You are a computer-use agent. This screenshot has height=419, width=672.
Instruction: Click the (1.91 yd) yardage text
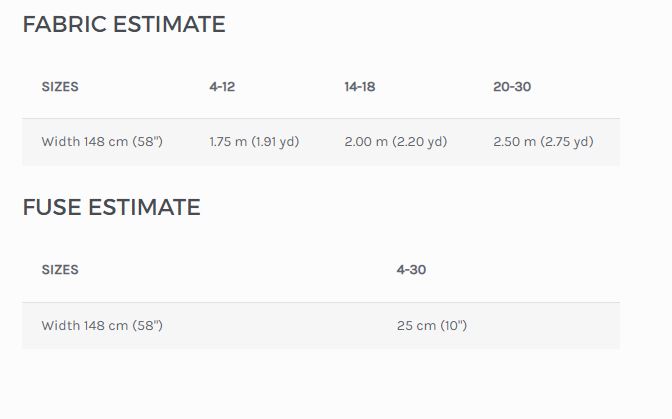tap(275, 142)
